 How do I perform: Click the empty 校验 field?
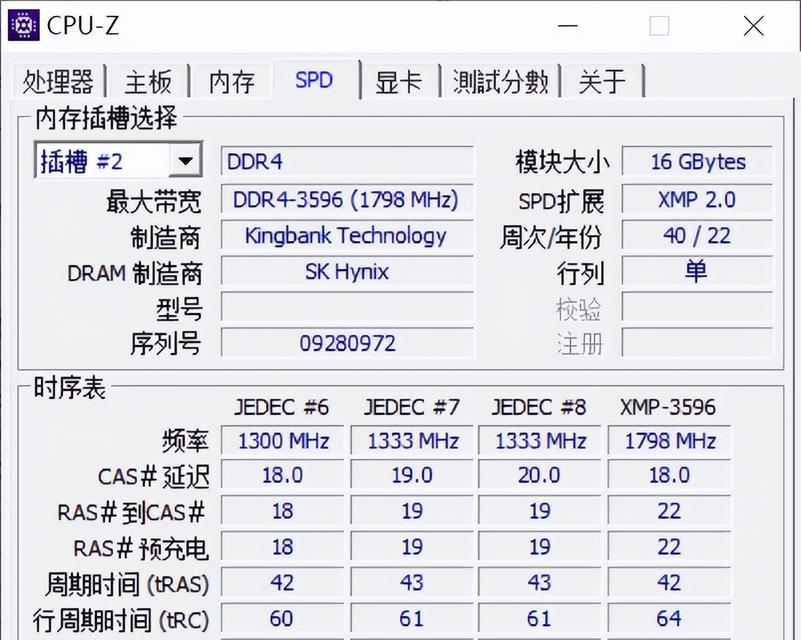coord(697,307)
